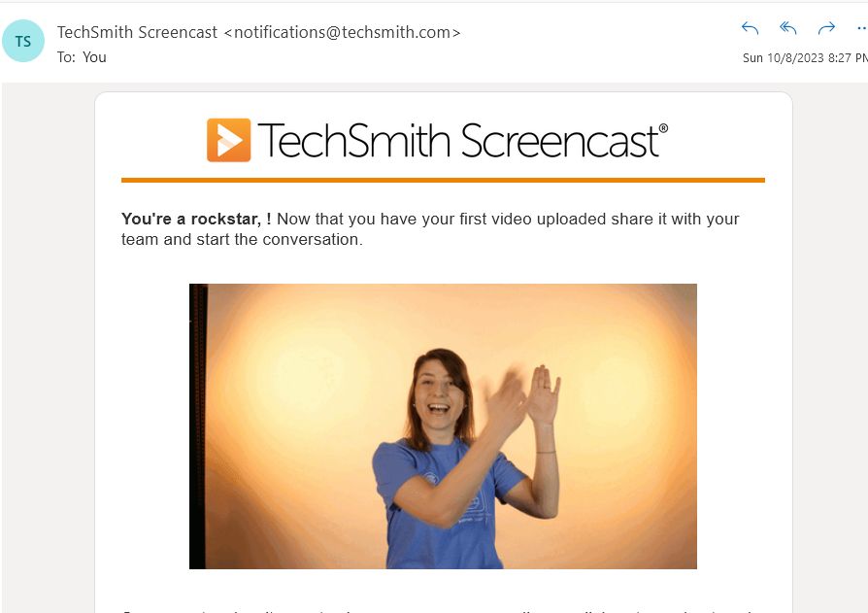Screen dimensions: 868x613
Task: Open the more actions ellipsis menu
Action: coord(862,28)
